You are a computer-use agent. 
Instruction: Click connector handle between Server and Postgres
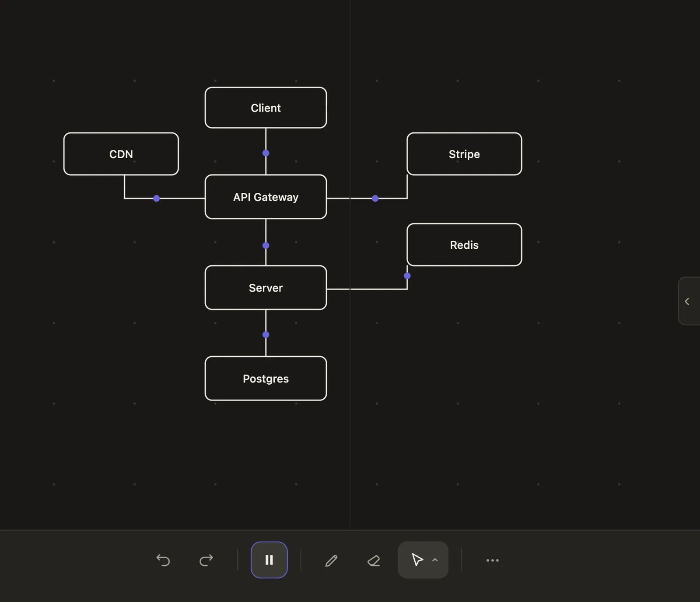coord(266,335)
